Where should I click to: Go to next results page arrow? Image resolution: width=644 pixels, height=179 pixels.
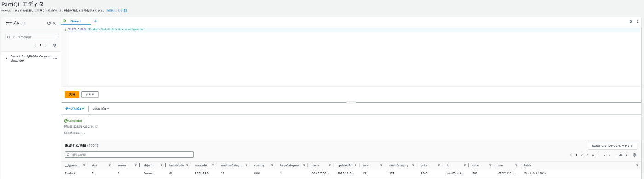[x=627, y=155]
